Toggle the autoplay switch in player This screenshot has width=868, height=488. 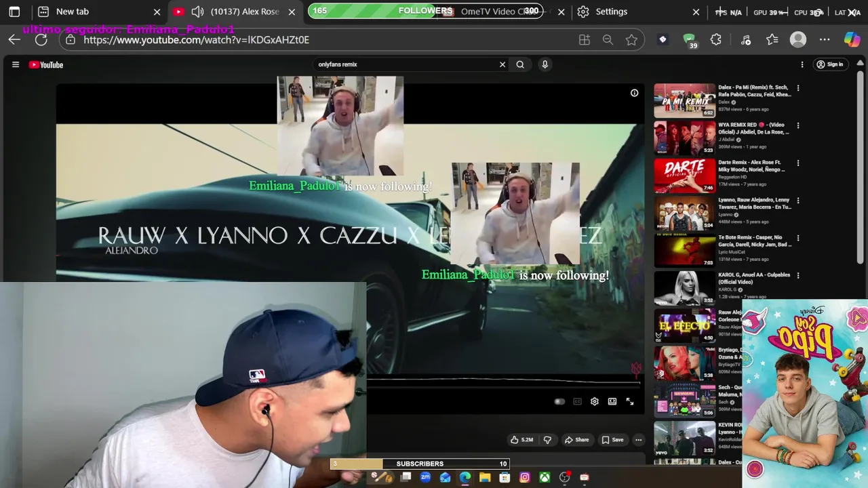tap(559, 401)
